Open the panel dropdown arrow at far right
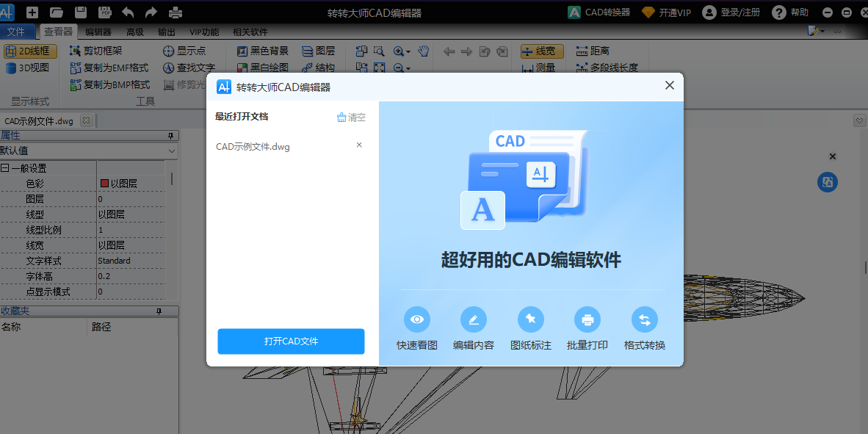Viewport: 868px width, 434px height. point(859,120)
